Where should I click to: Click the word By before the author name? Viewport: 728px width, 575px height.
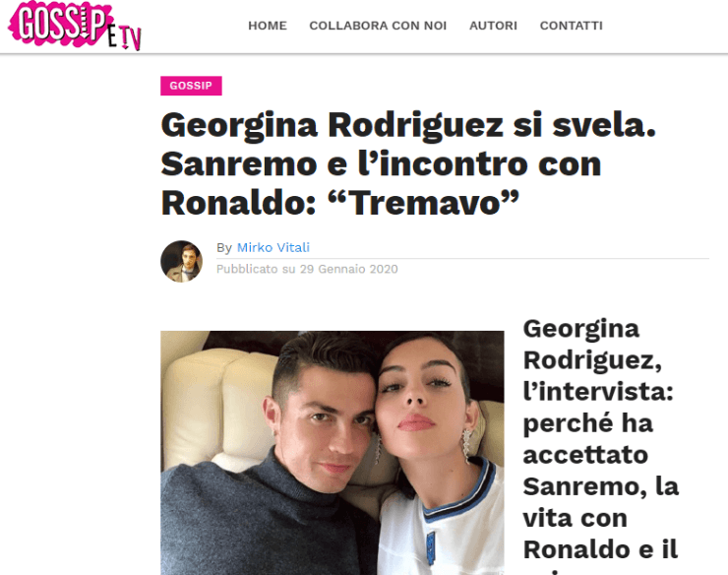[224, 248]
